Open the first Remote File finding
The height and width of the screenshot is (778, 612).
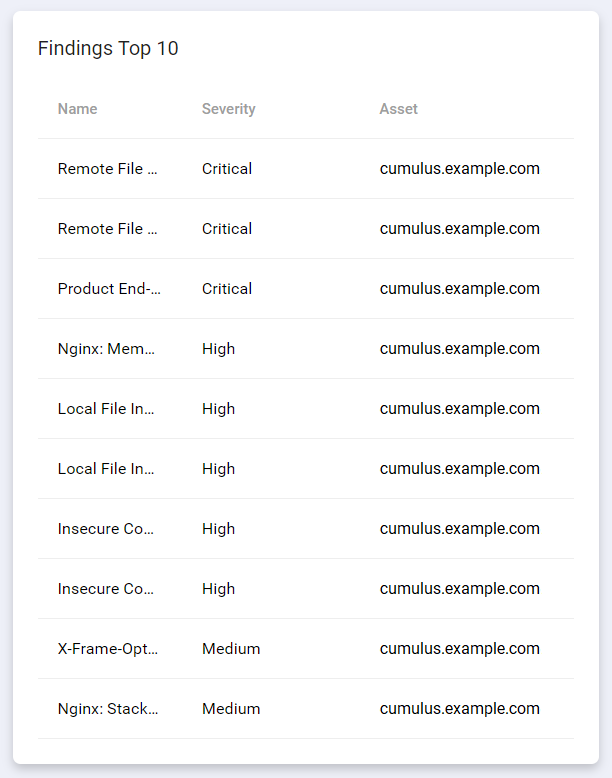108,169
